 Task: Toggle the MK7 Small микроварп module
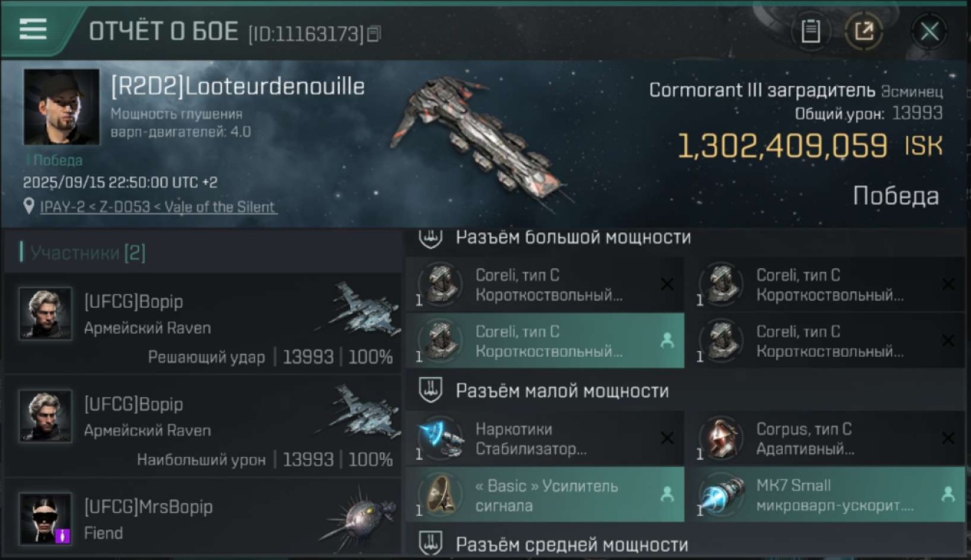[x=825, y=495]
